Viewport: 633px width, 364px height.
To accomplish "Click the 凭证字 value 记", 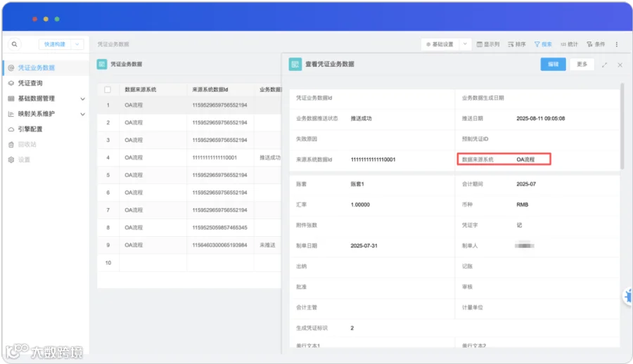I will [519, 225].
